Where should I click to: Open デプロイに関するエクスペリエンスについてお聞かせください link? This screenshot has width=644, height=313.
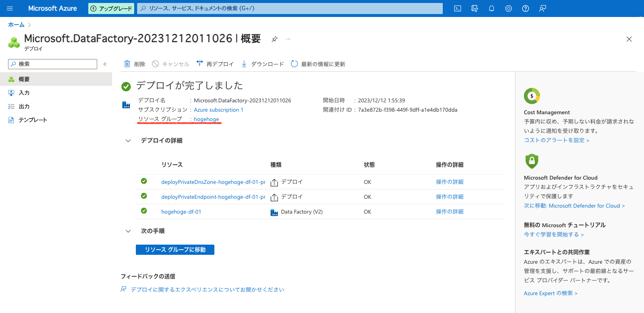click(207, 290)
